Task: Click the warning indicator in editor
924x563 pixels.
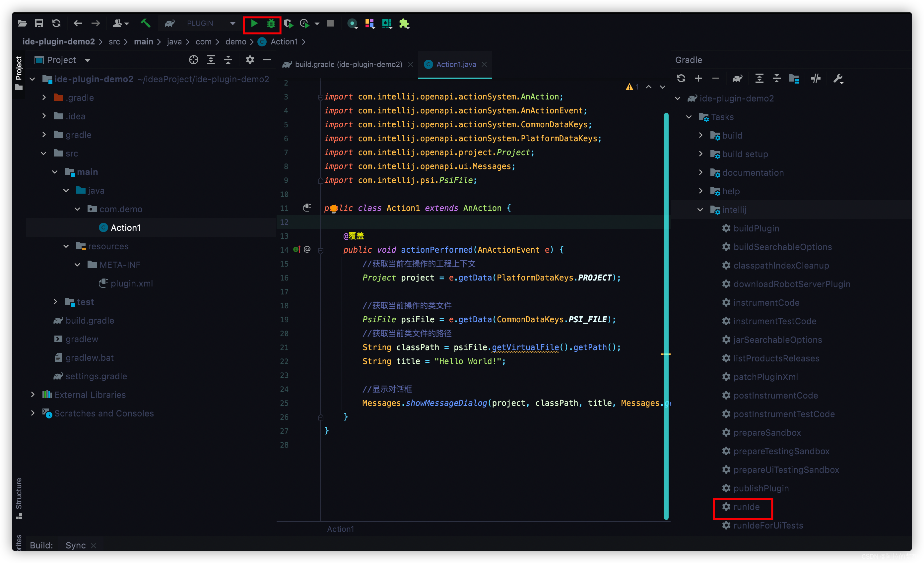Action: pyautogui.click(x=632, y=87)
